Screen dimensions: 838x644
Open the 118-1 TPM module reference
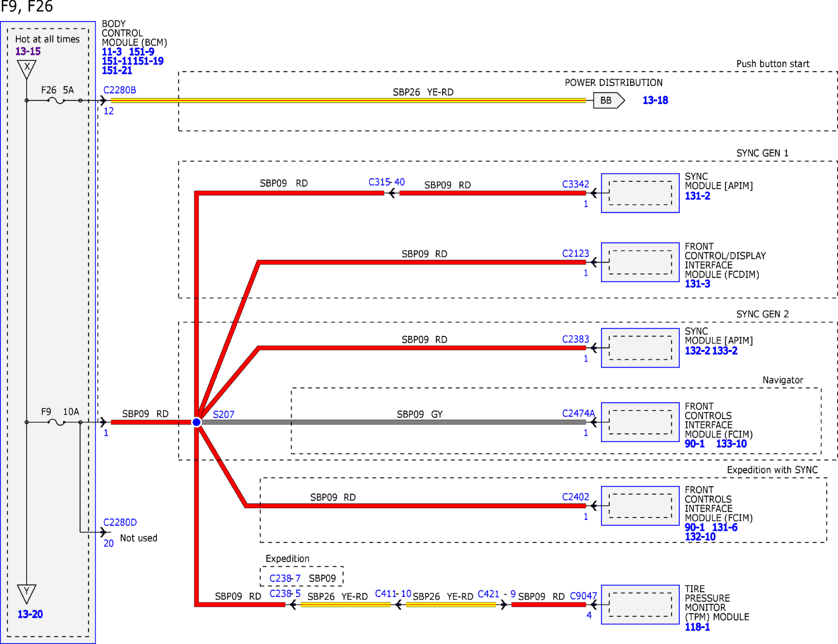(x=697, y=627)
